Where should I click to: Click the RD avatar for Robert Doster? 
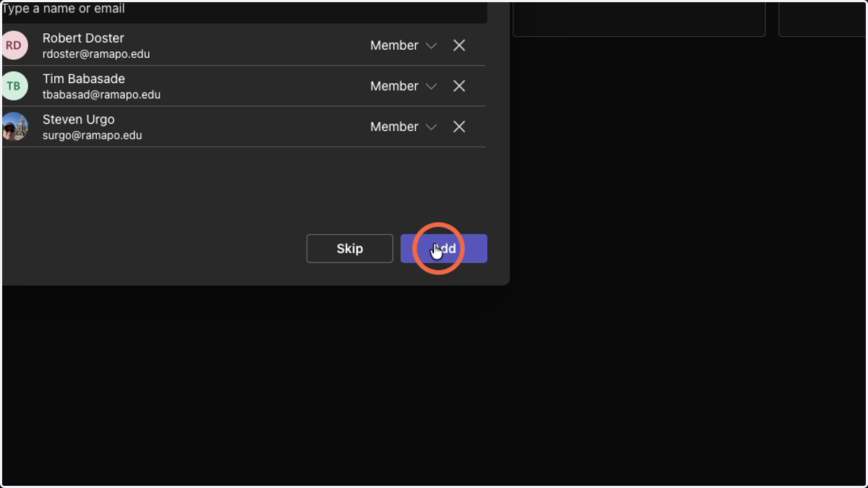point(14,46)
